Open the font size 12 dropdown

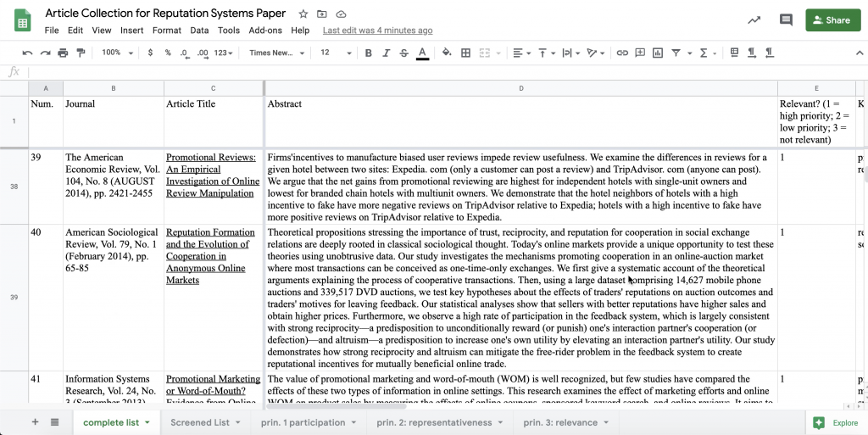tap(336, 53)
